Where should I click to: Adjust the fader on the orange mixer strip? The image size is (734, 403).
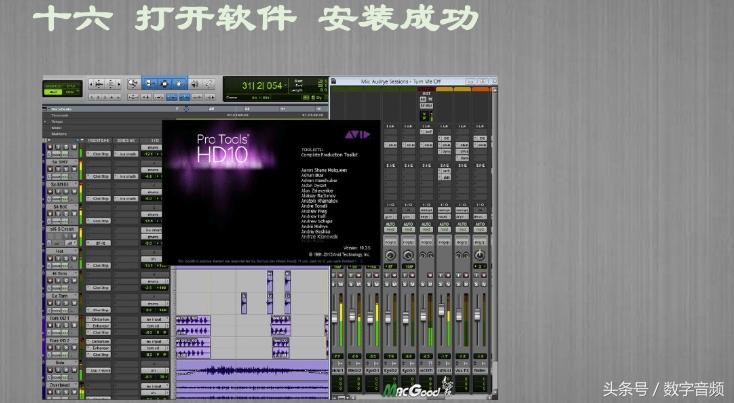477,315
